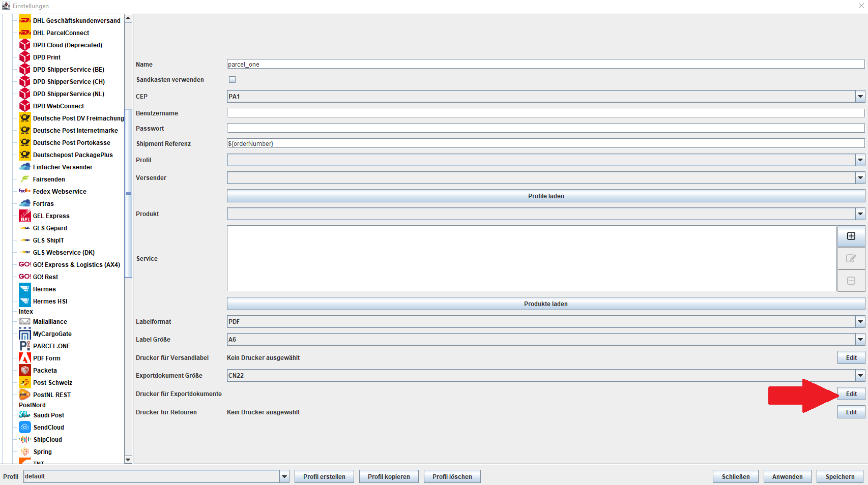The height and width of the screenshot is (485, 868).
Task: Select Hermes HSI in the tree
Action: pos(50,301)
